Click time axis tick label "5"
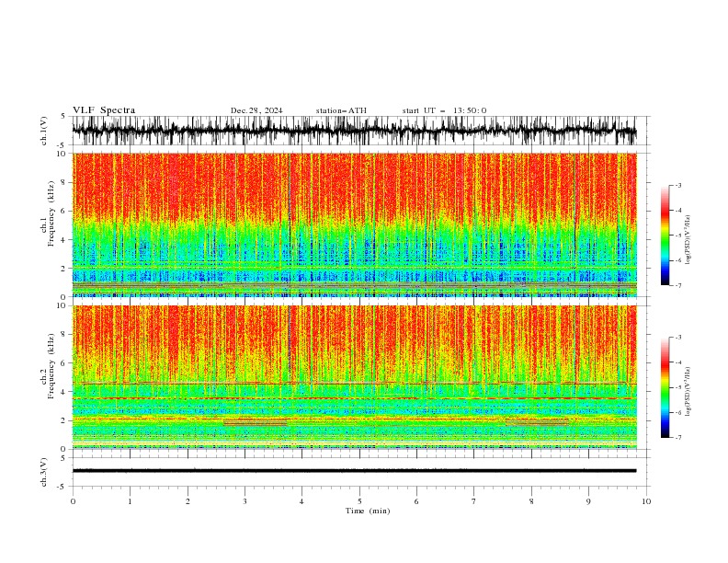 [x=359, y=501]
